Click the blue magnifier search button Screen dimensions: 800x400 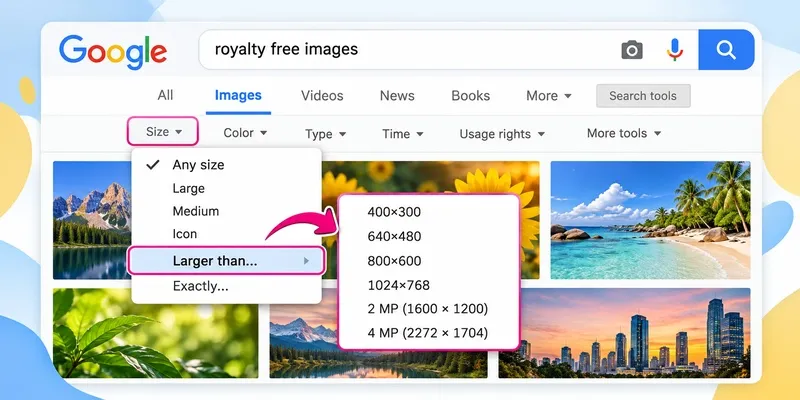pyautogui.click(x=726, y=49)
